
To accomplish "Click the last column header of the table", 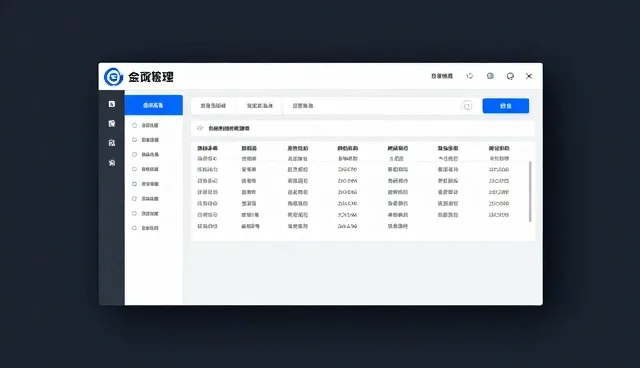I will [499, 149].
